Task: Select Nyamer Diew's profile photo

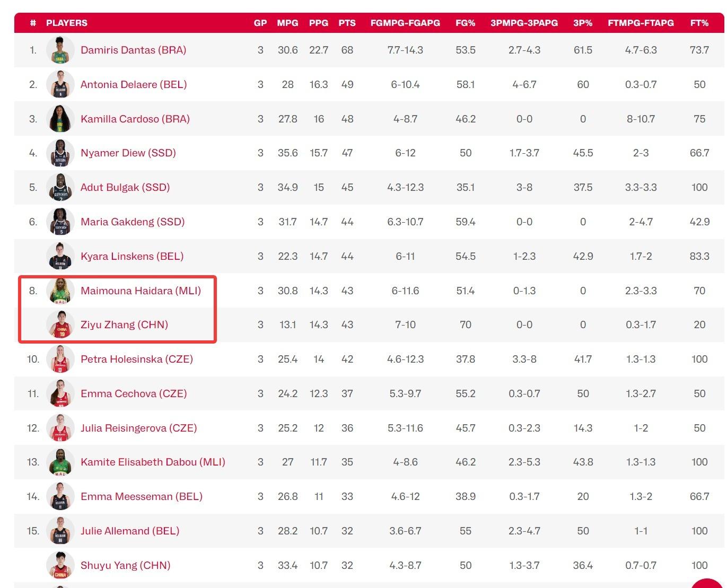Action: coord(60,153)
